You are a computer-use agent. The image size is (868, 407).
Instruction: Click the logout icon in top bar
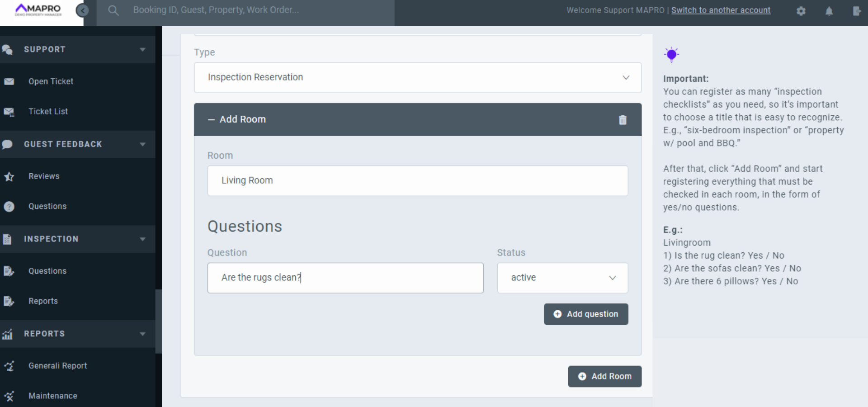857,11
